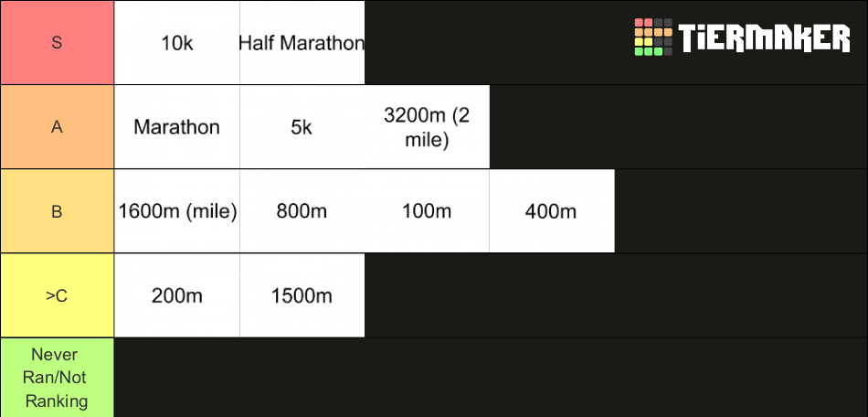This screenshot has width=868, height=417.
Task: Click the 5k tile
Action: point(302,127)
